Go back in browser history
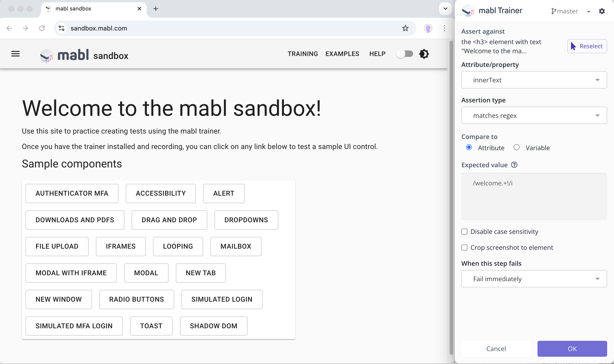The image size is (614, 364). click(x=9, y=28)
